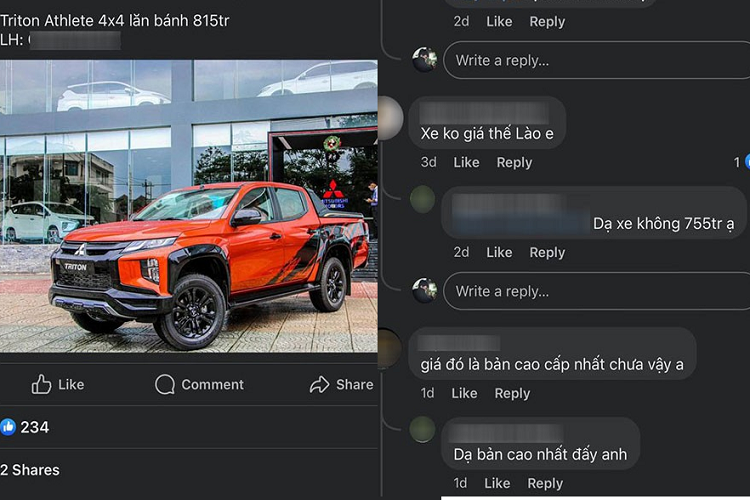Reply to the 'Dạ xe không 755tr ạ' comment
The width and height of the screenshot is (750, 500).
pyautogui.click(x=547, y=252)
